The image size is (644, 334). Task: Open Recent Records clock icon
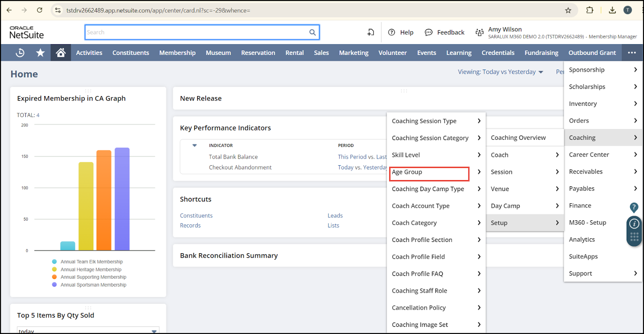20,53
